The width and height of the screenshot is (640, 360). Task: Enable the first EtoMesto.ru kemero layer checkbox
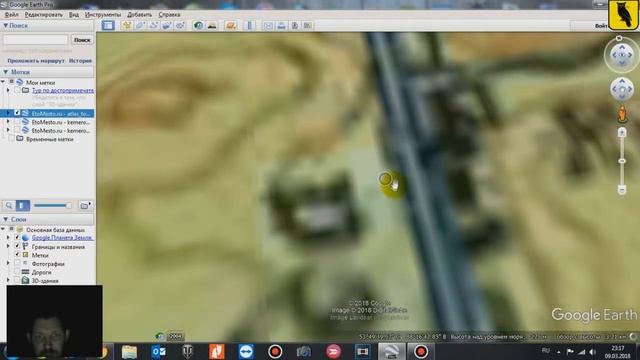17,122
